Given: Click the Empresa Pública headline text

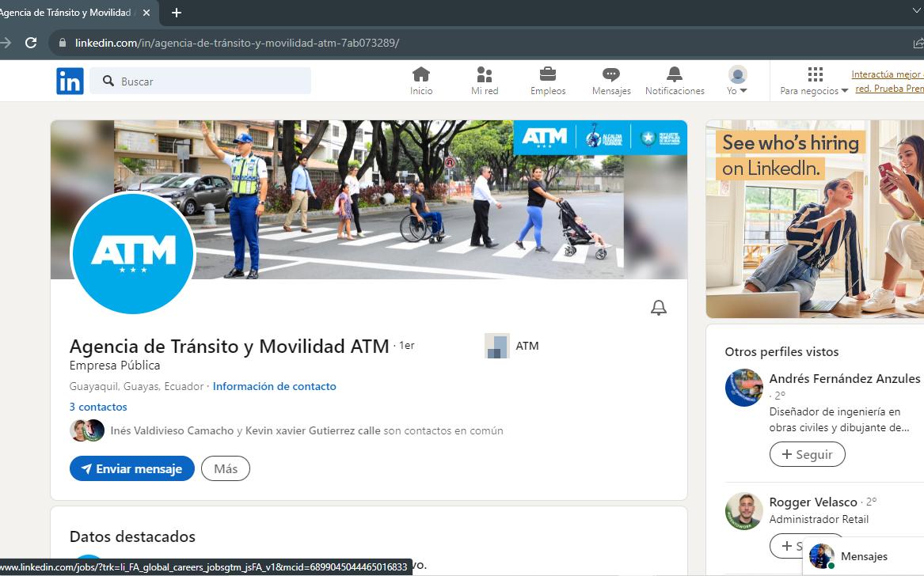Looking at the screenshot, I should click(x=115, y=366).
